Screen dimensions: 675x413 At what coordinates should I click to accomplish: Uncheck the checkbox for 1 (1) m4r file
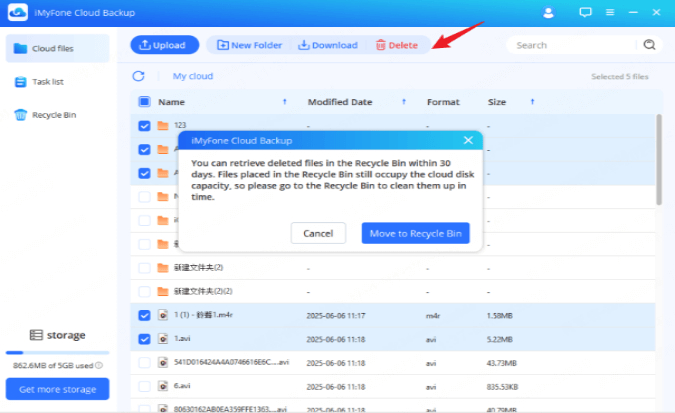point(144,315)
